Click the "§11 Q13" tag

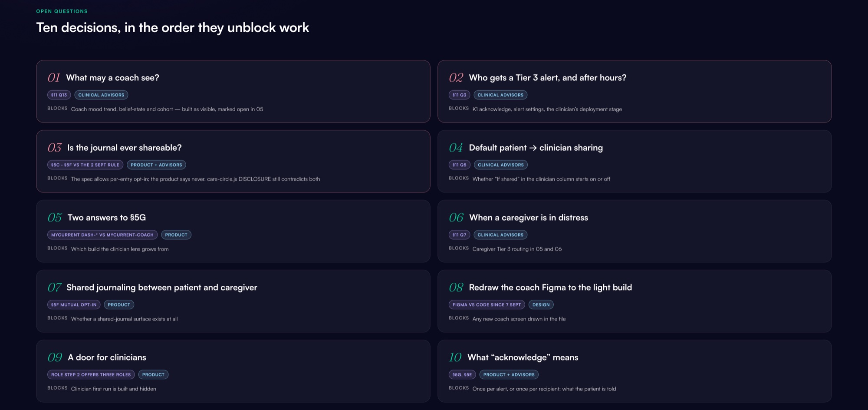tap(59, 95)
